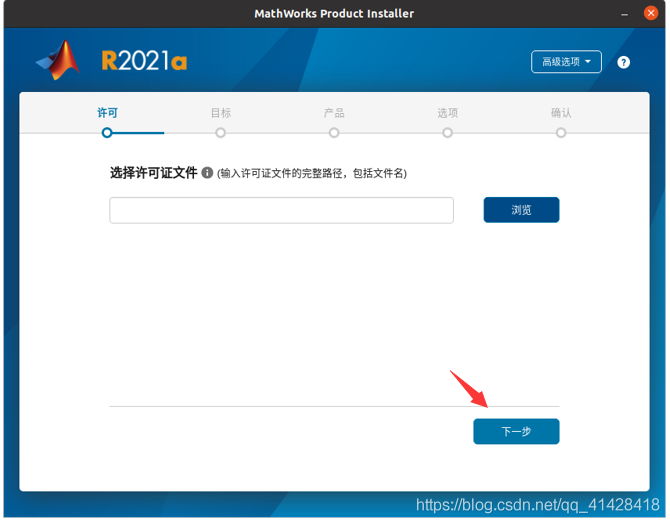This screenshot has height=524, width=670.
Task: Open the help question mark icon
Action: coord(623,62)
